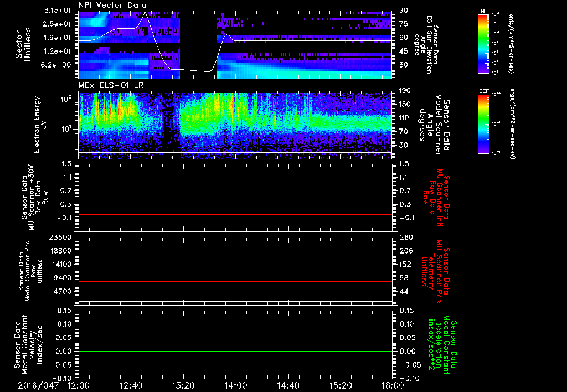The image size is (567, 392).
Task: Click the '110' scanner angle tick value
Action: pos(405,118)
